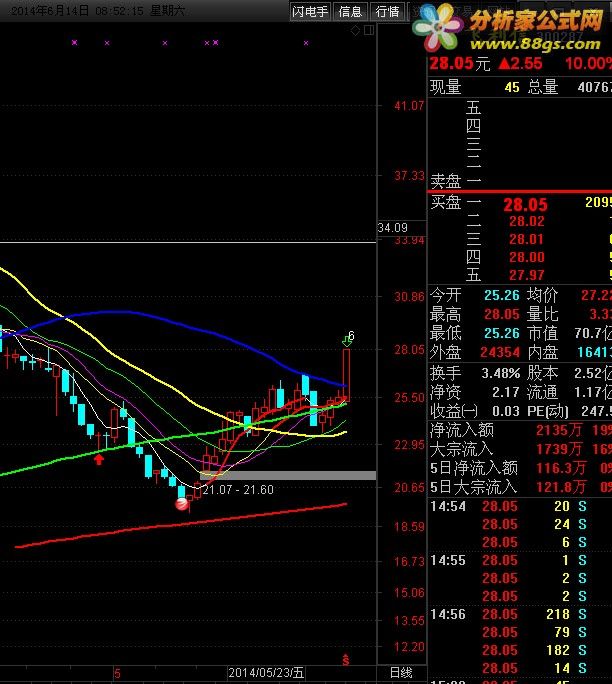Click the 21.07 - 21.60 gap label
Viewport: 612px width, 684px height.
click(238, 490)
